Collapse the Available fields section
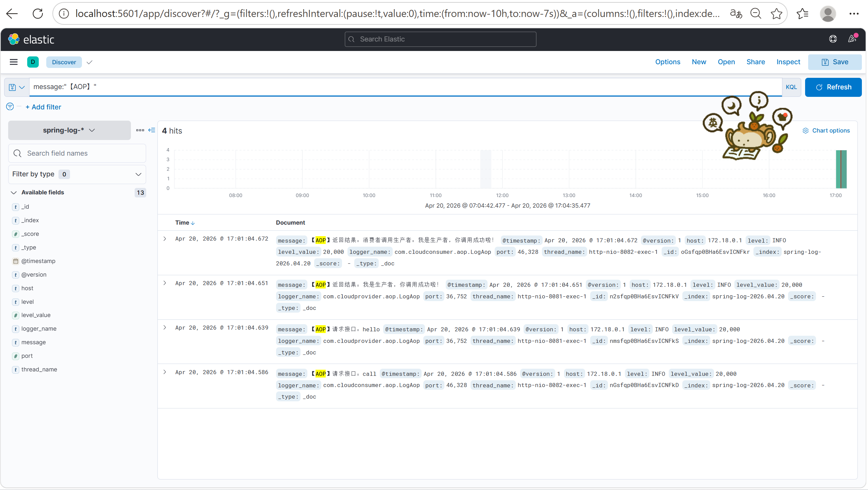This screenshot has width=868, height=490. 14,192
